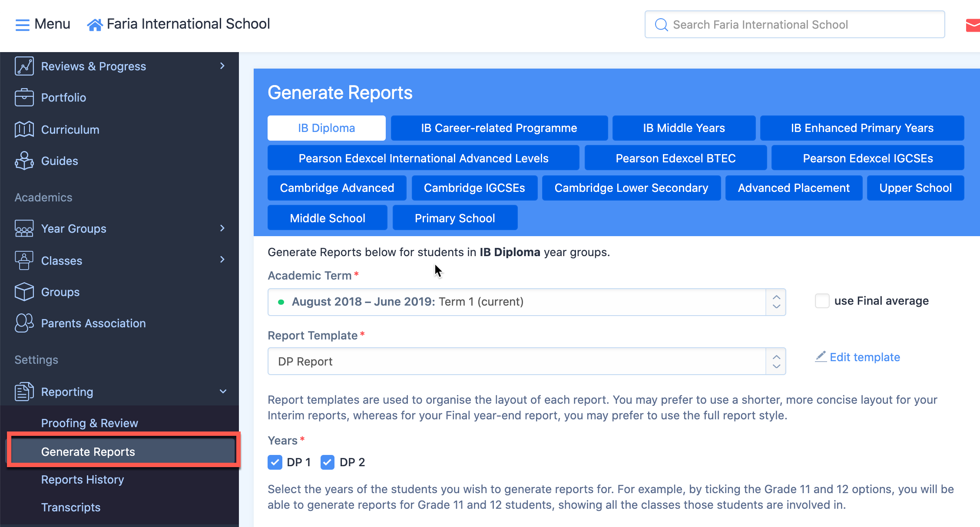Open Portfolio from the sidebar
The image size is (980, 527).
point(64,97)
